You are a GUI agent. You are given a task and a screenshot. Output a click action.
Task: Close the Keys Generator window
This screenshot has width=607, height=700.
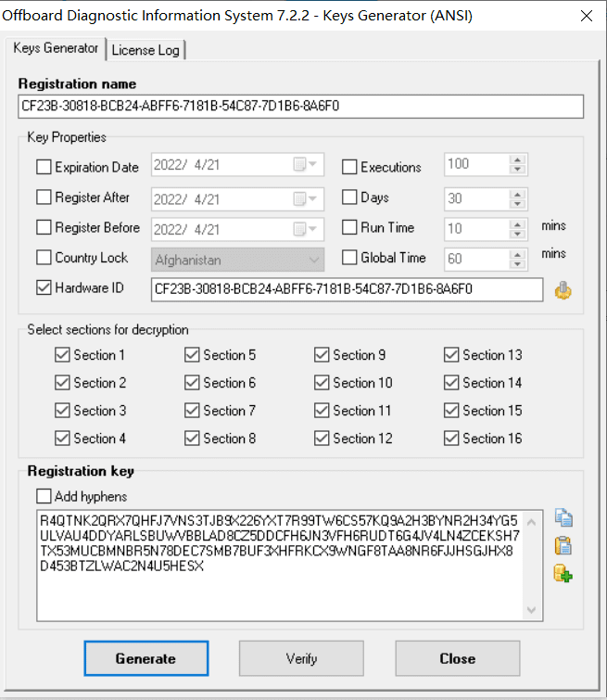click(x=586, y=16)
